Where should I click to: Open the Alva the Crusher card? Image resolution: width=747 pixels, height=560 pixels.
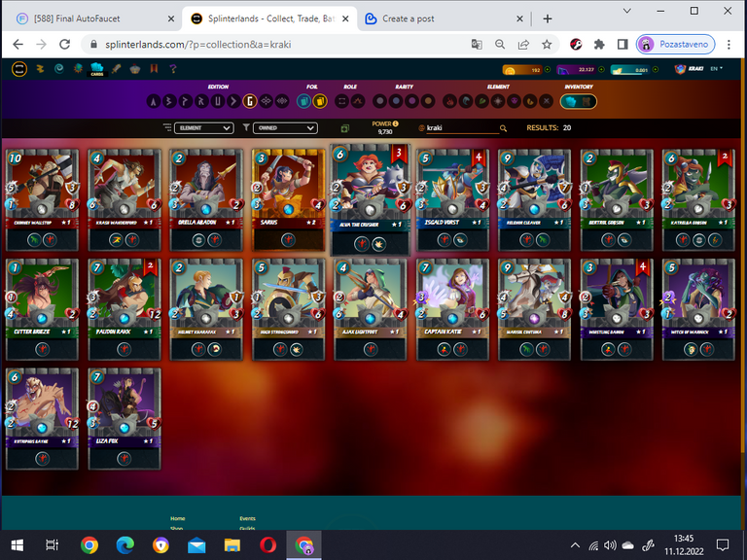point(371,200)
